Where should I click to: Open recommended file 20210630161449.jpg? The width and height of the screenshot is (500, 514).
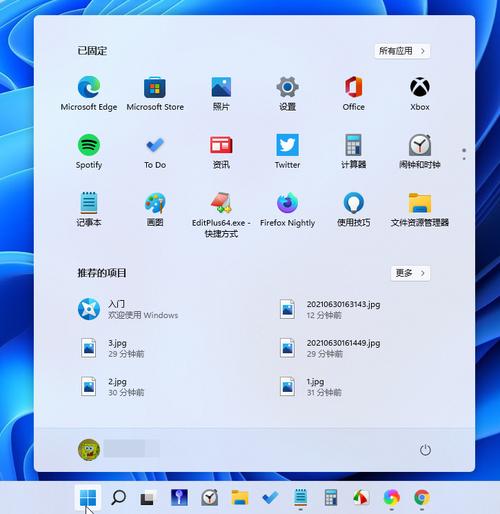click(x=330, y=348)
